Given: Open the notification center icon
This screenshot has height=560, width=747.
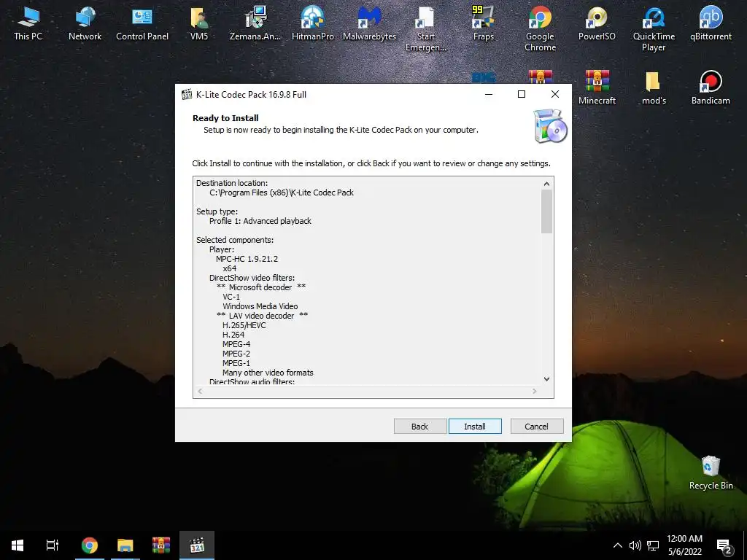Looking at the screenshot, I should 724,546.
